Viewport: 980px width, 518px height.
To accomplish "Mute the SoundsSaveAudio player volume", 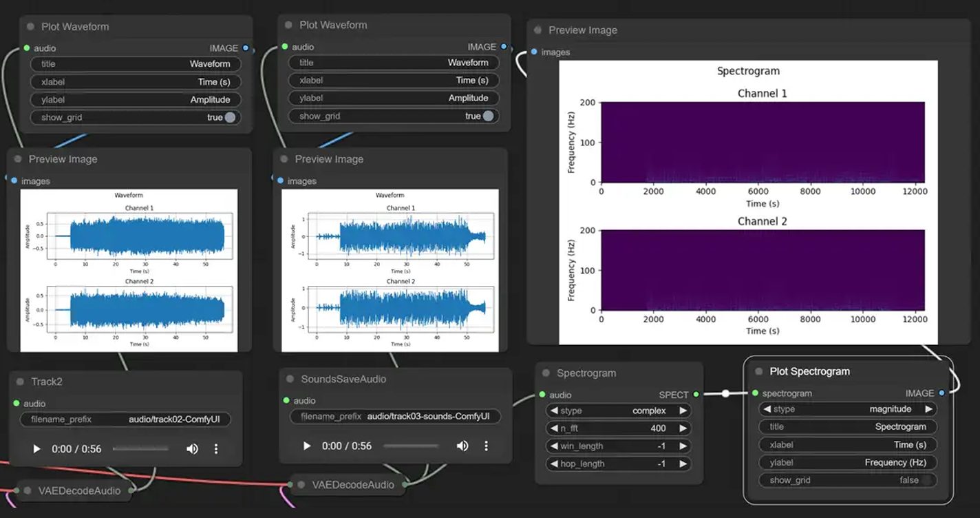I will (x=462, y=446).
